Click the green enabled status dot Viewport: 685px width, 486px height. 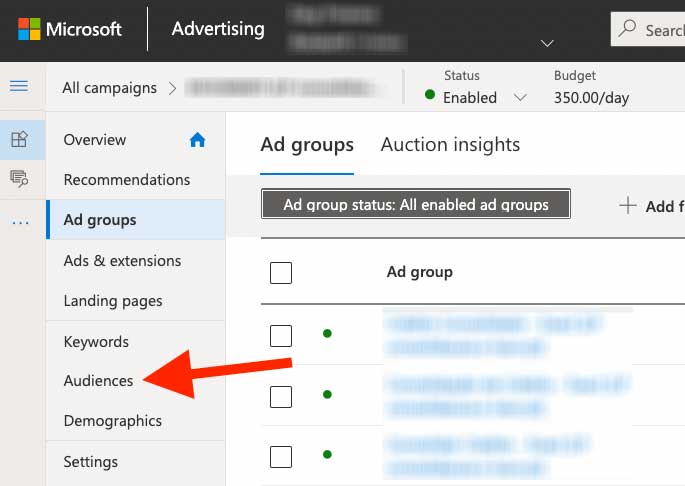(430, 94)
